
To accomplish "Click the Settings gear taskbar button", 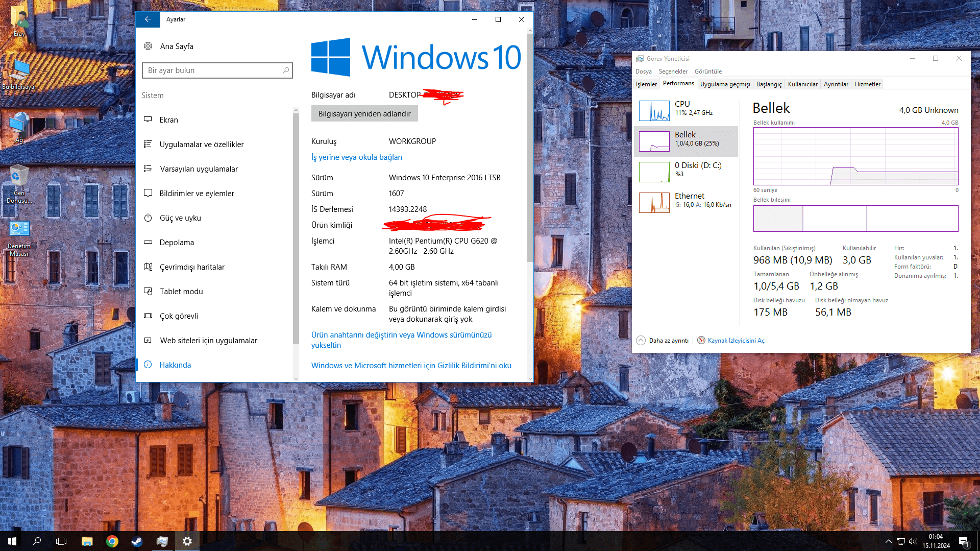I will 187,541.
